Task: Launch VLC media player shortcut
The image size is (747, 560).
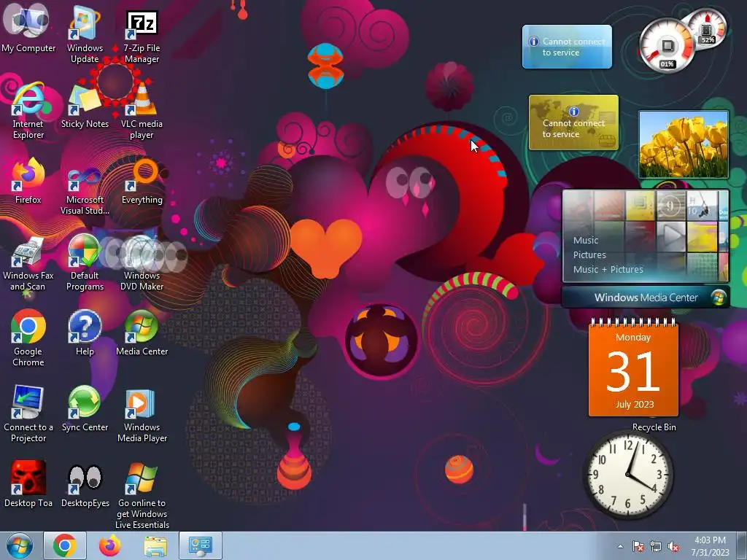Action: [142, 111]
